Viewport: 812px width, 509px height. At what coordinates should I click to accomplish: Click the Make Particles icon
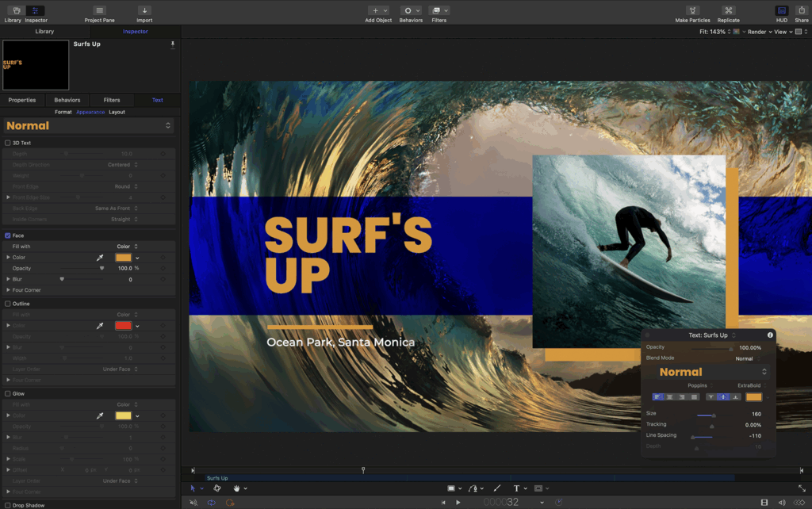tap(692, 11)
